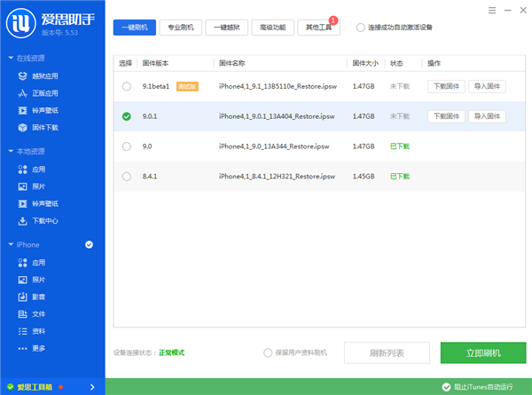
Task: Open 更多 three-dots icon
Action: 22,349
